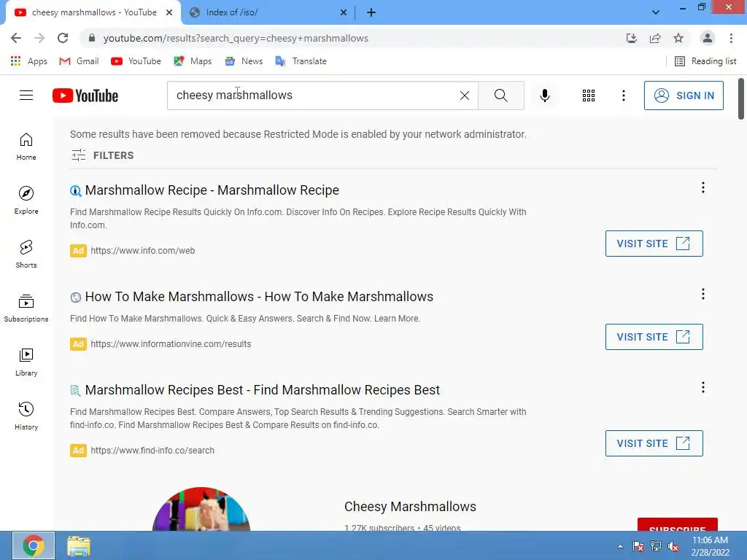Open Library in the sidebar
The image size is (747, 560).
[x=26, y=362]
